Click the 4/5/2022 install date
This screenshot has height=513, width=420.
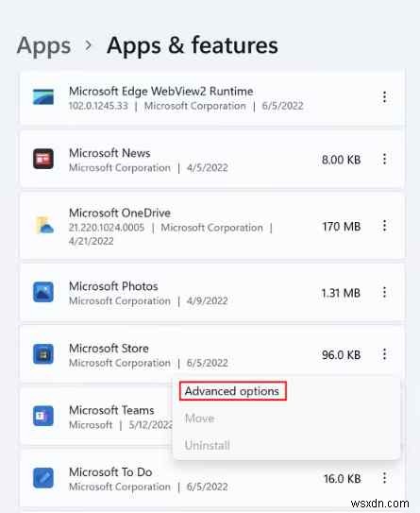[x=208, y=167]
